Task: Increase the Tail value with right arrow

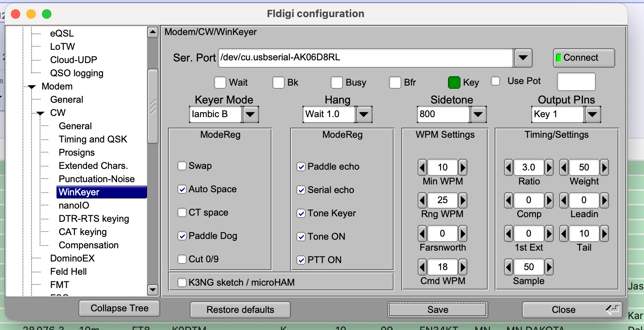Action: click(604, 233)
